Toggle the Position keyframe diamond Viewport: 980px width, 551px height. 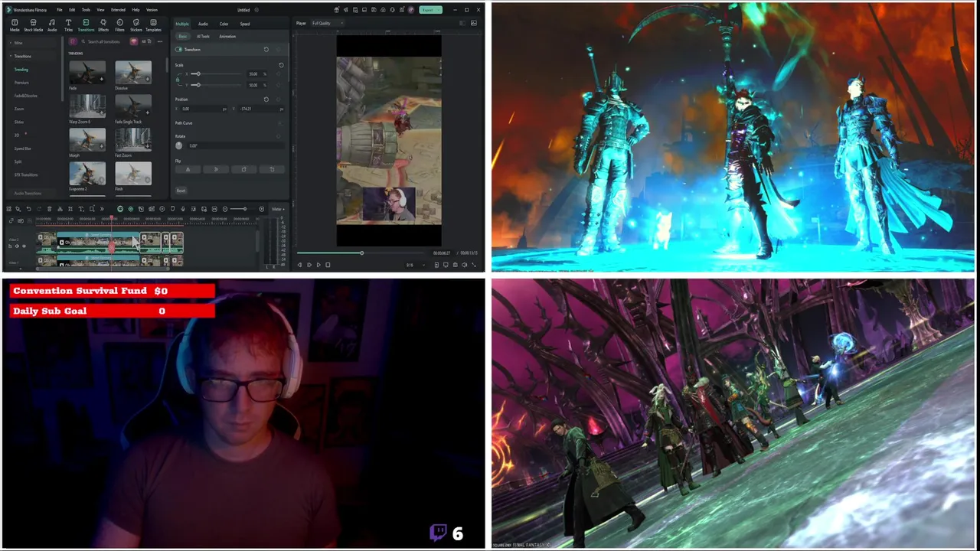coord(279,99)
